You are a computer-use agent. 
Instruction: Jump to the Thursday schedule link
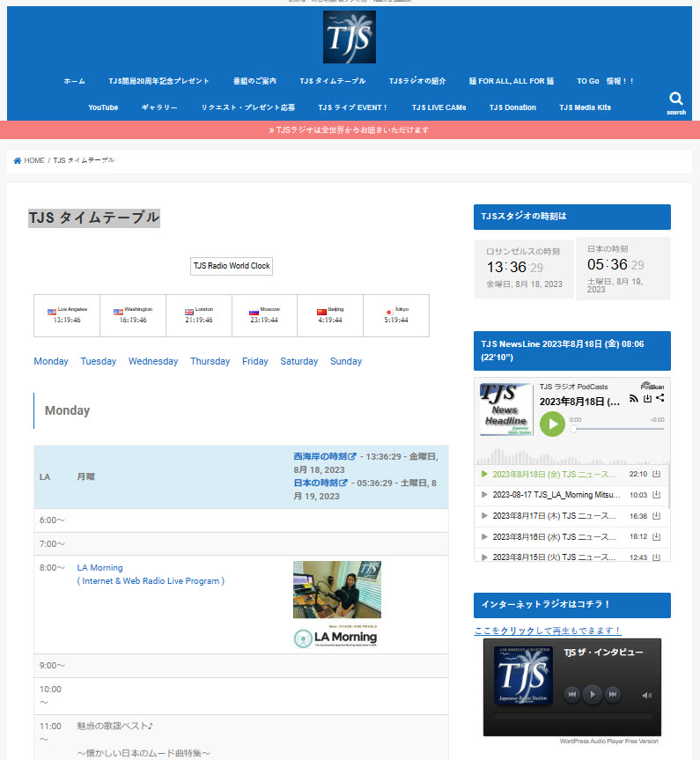click(x=210, y=361)
